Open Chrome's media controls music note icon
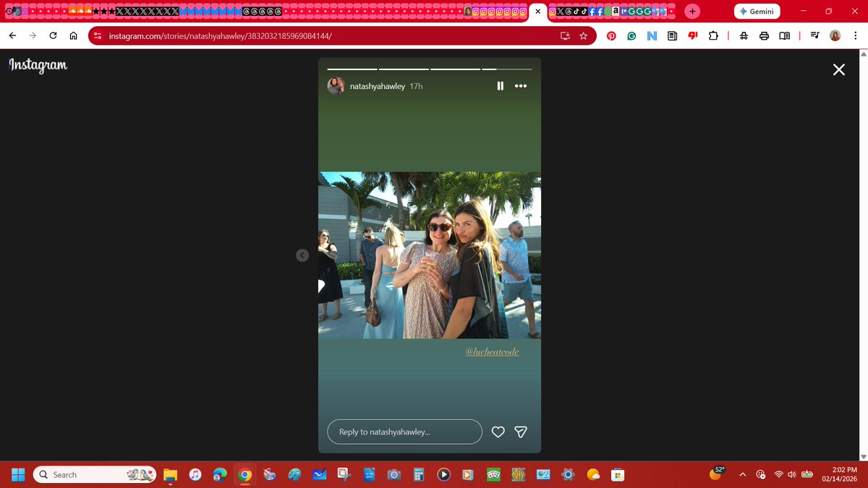 pyautogui.click(x=815, y=35)
